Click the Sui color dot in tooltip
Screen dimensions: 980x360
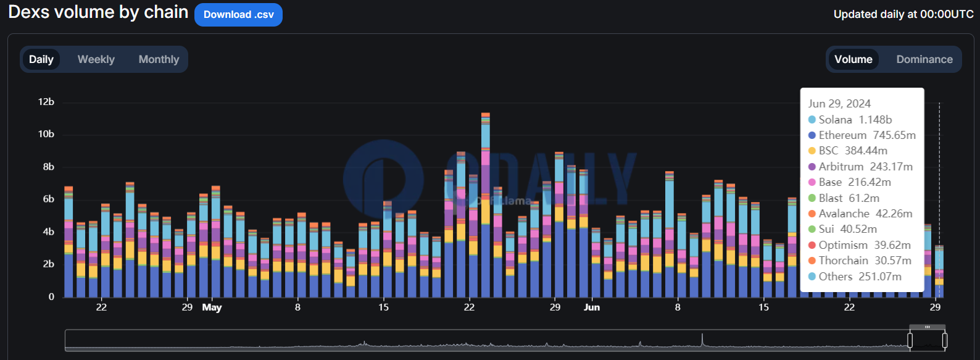point(812,229)
